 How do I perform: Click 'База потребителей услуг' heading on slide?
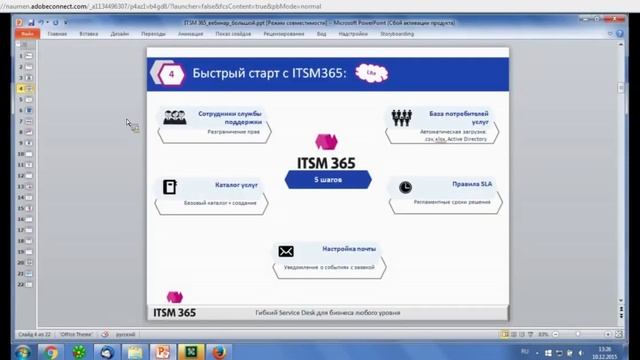(459, 118)
